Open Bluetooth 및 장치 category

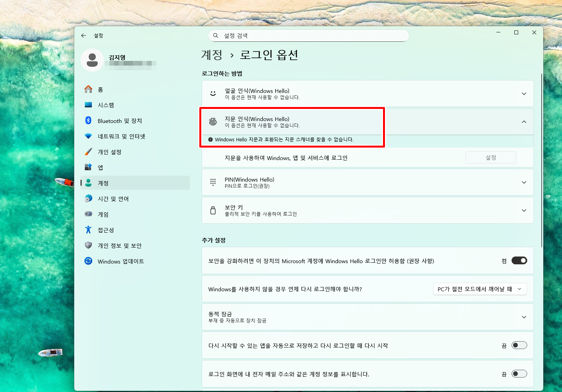coord(135,121)
